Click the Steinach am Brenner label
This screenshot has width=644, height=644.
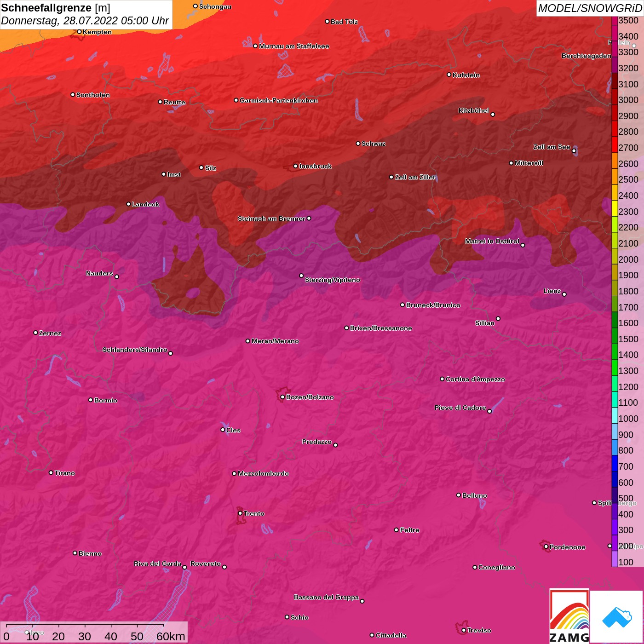click(271, 218)
